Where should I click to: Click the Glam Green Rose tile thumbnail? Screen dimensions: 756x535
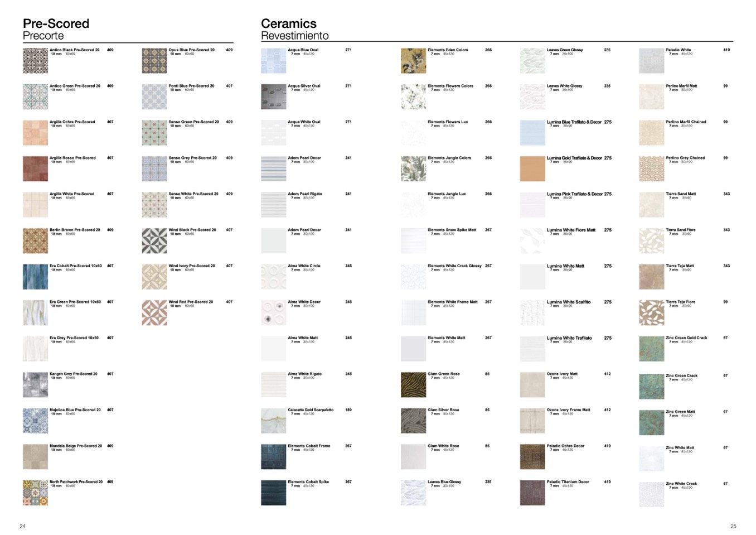(413, 385)
